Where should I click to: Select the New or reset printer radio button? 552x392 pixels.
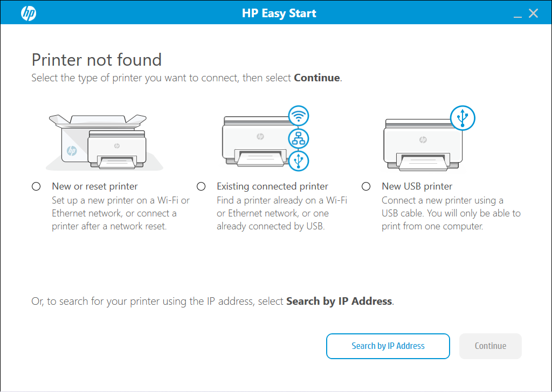(x=36, y=186)
